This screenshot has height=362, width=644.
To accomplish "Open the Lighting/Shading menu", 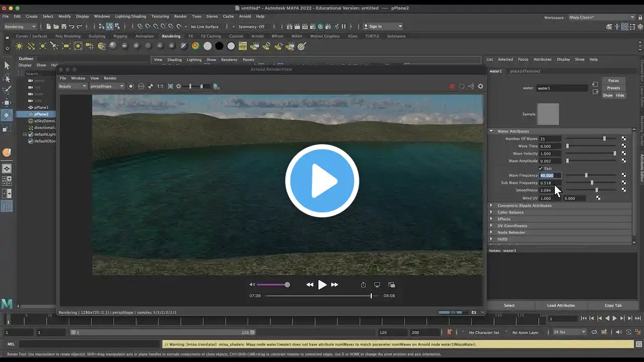I will pyautogui.click(x=130, y=16).
